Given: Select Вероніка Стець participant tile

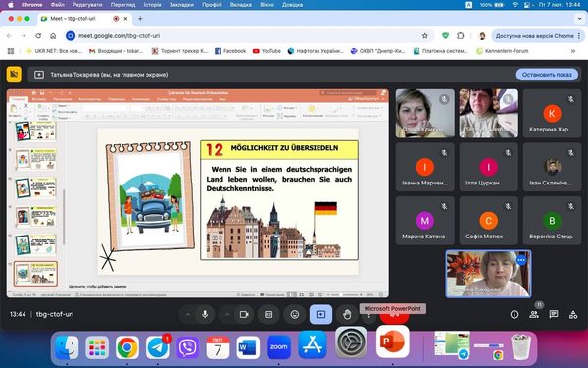Looking at the screenshot, I should 552,221.
